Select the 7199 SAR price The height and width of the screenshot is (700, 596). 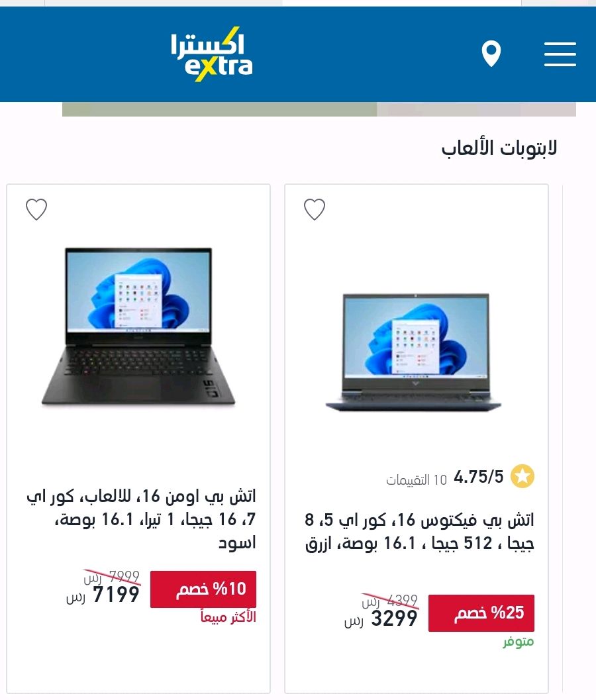point(103,595)
